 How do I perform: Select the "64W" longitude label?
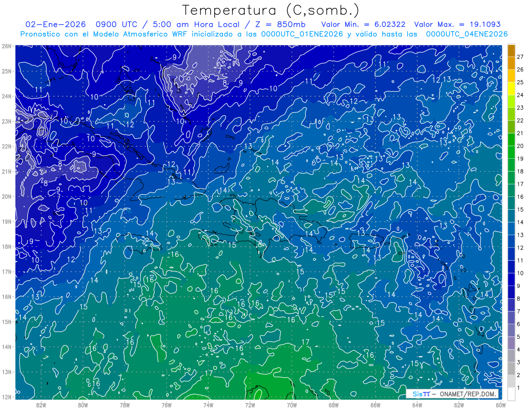click(417, 405)
